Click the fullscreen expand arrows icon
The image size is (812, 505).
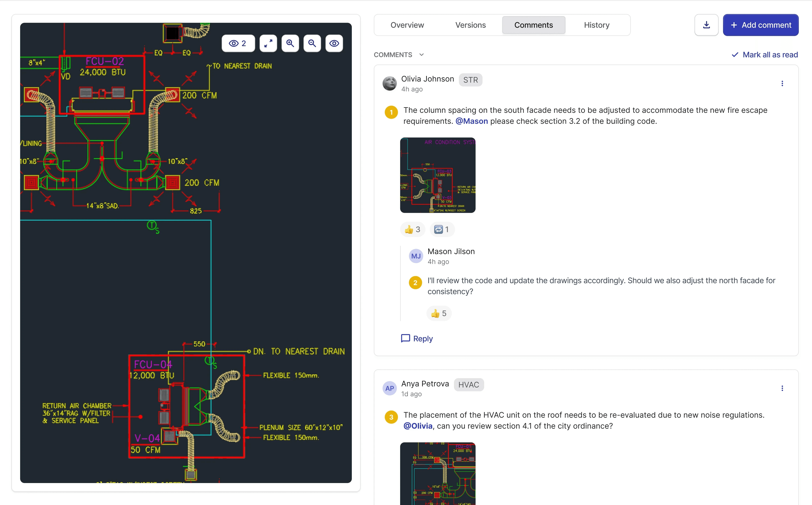click(x=268, y=43)
